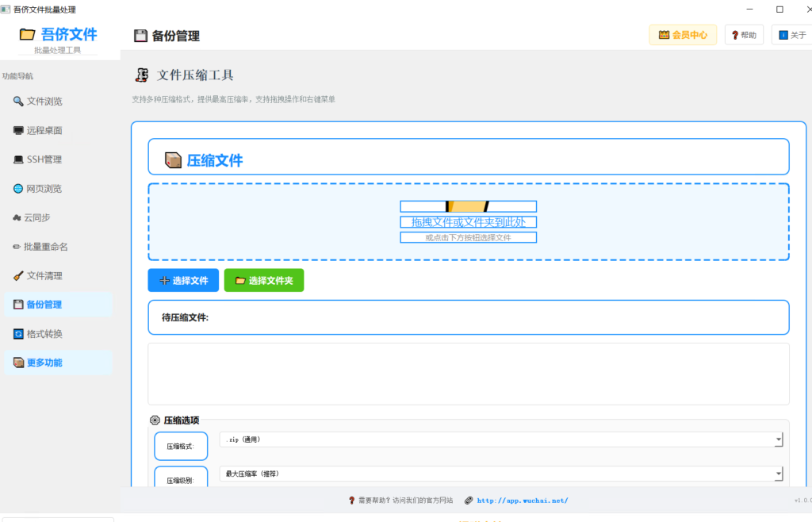
Task: Click the convert icon beside 格式转换
Action: [18, 333]
